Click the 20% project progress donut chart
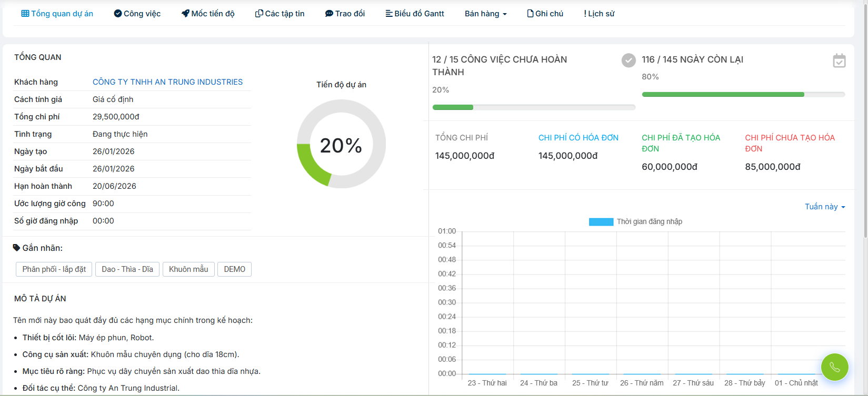The height and width of the screenshot is (396, 868). (341, 144)
